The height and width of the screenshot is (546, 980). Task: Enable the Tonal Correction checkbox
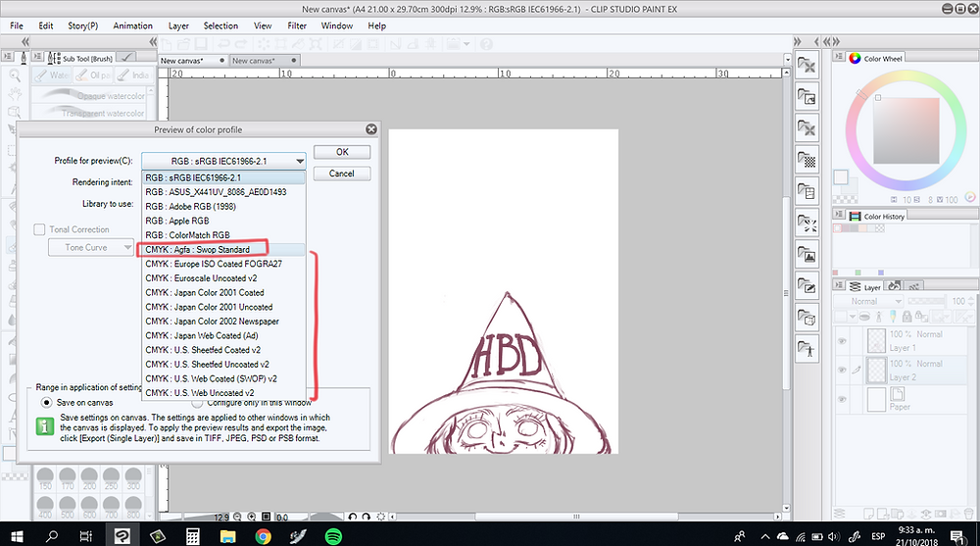point(39,229)
